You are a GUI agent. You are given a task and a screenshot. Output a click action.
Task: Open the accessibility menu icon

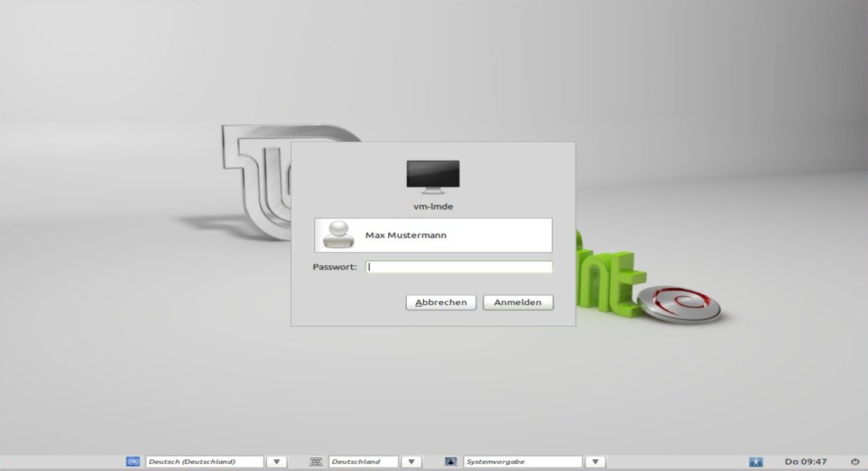pos(755,462)
